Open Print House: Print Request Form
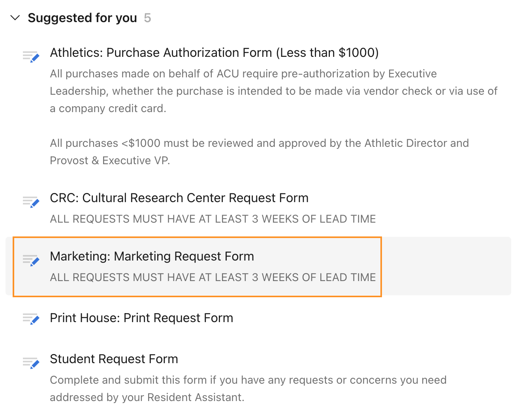Screen dimensions: 523x420 pyautogui.click(x=141, y=318)
